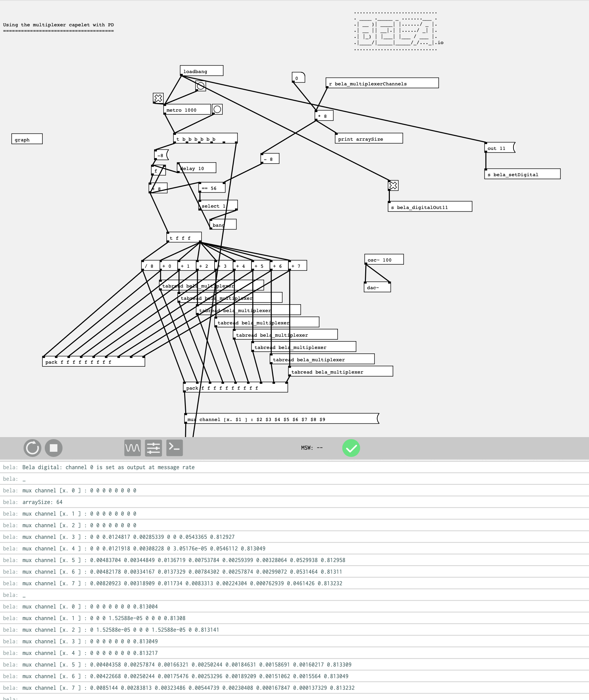Click the bang circle below loadbang

click(x=200, y=86)
